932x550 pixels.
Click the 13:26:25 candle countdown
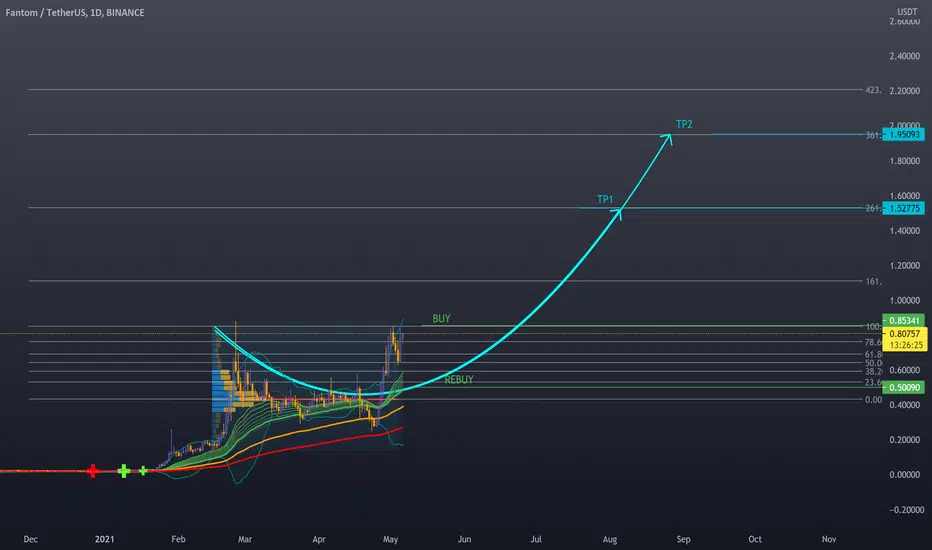906,345
